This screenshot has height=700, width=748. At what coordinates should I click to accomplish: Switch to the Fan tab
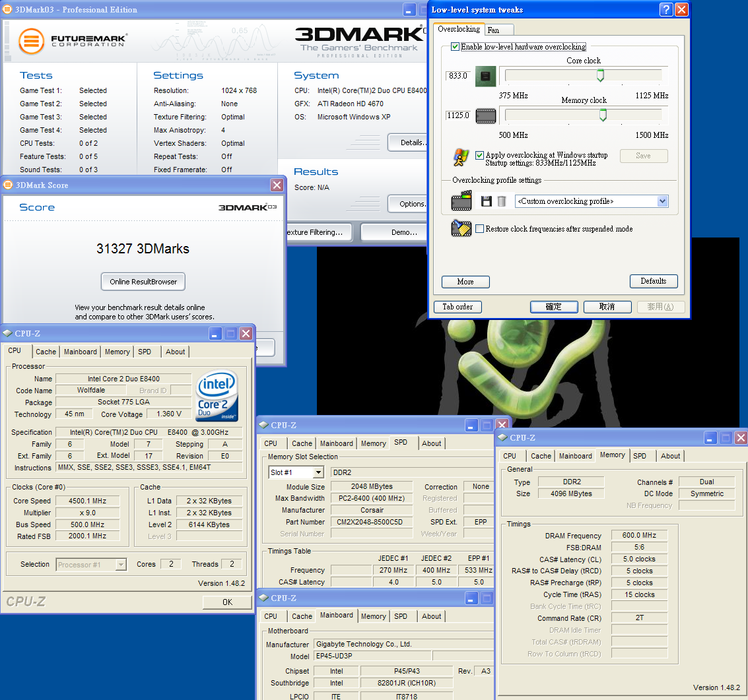click(x=493, y=30)
